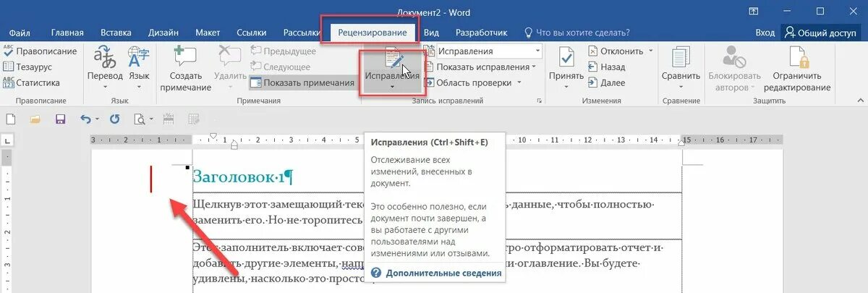This screenshot has width=868, height=293.
Task: Click Область проверки reviewing pane
Action: pos(467,83)
